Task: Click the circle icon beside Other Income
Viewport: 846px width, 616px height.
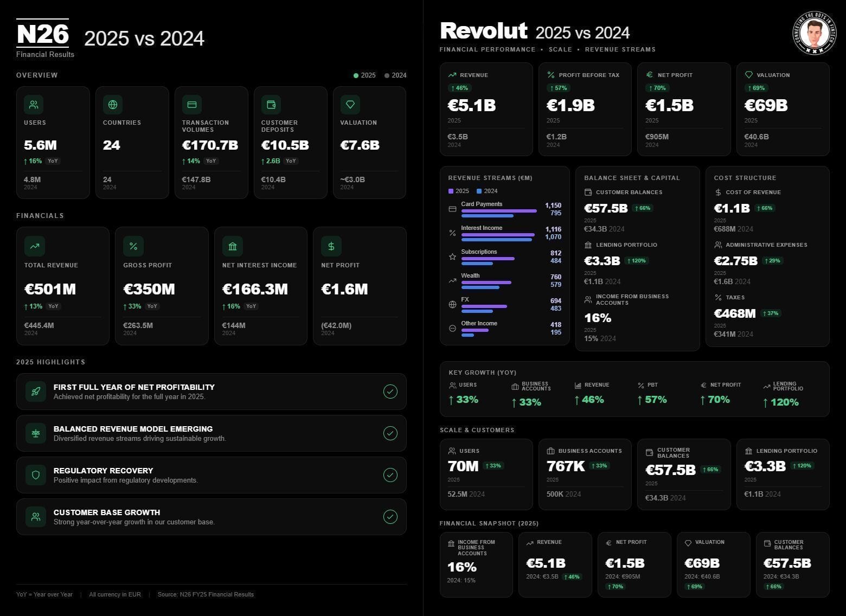Action: pos(452,328)
